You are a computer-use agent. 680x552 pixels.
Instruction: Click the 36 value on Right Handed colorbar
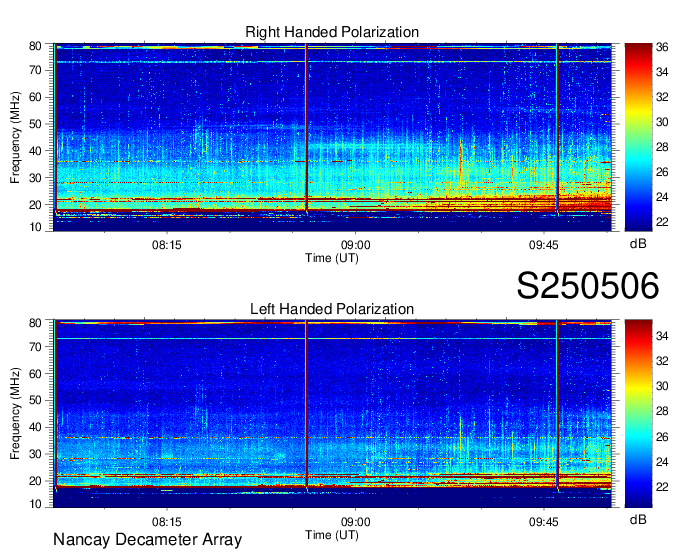click(x=662, y=47)
